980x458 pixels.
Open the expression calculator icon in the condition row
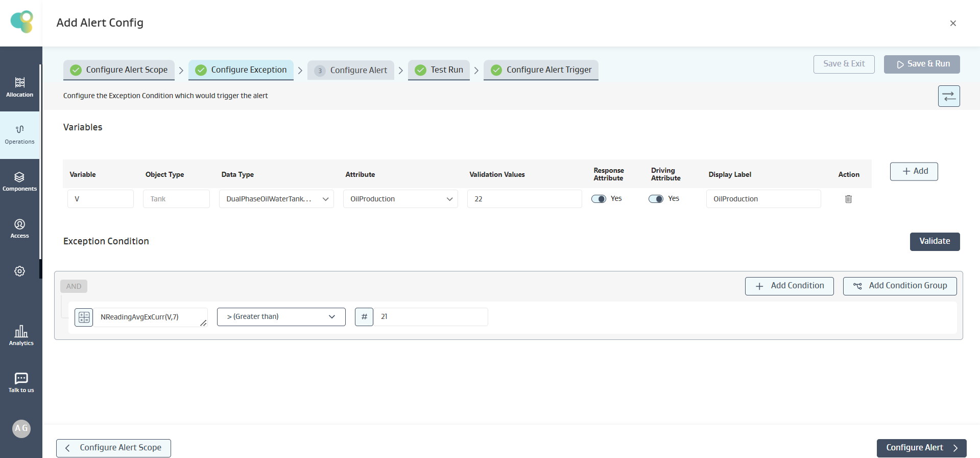tap(84, 317)
